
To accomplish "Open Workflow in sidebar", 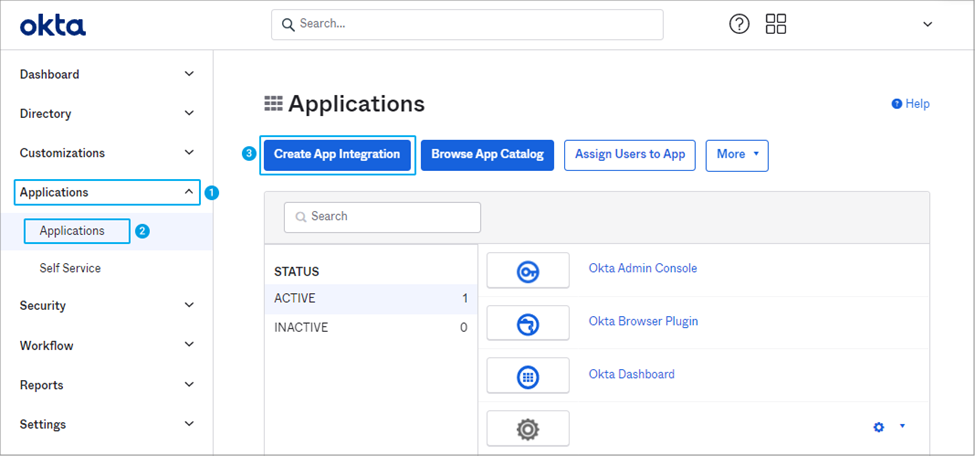I will click(x=47, y=345).
